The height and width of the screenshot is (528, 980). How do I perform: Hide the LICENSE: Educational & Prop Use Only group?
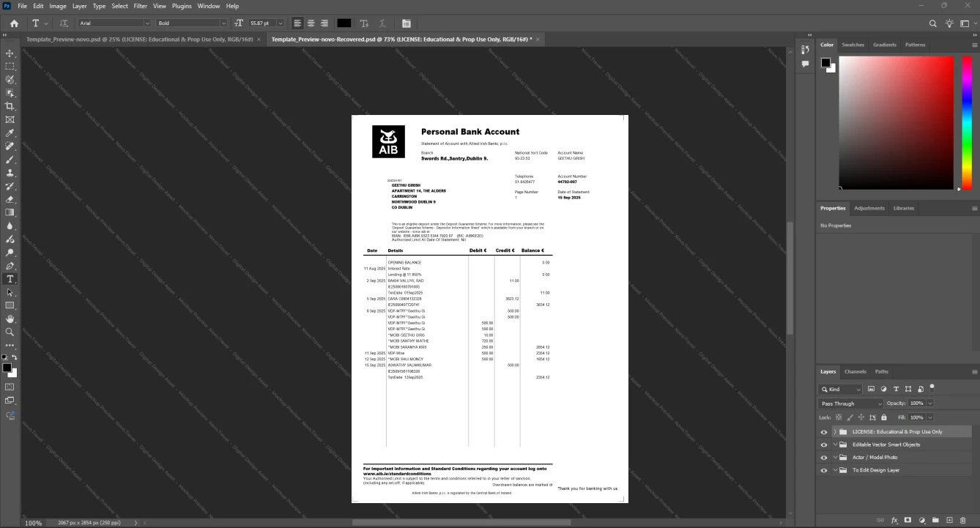coord(824,432)
